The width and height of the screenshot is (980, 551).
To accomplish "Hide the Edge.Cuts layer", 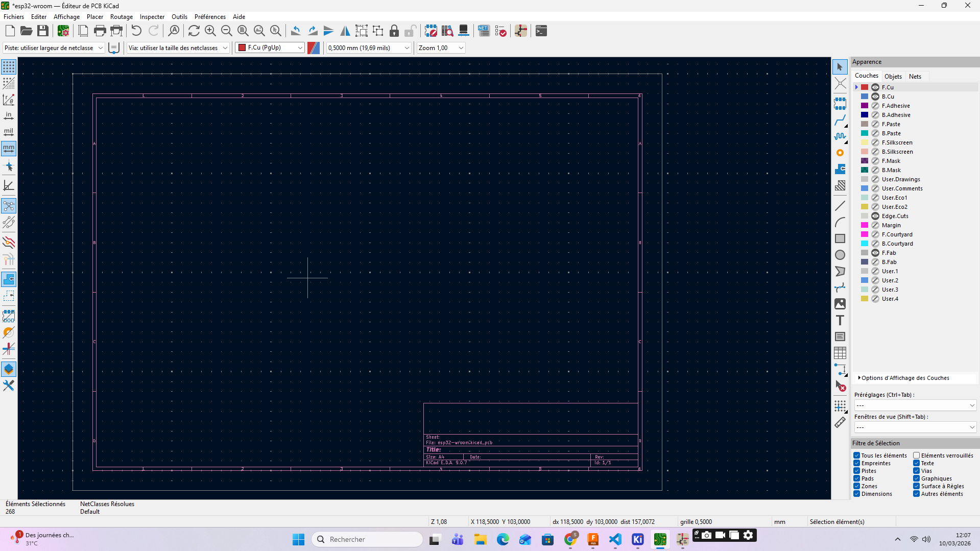I will (x=875, y=216).
